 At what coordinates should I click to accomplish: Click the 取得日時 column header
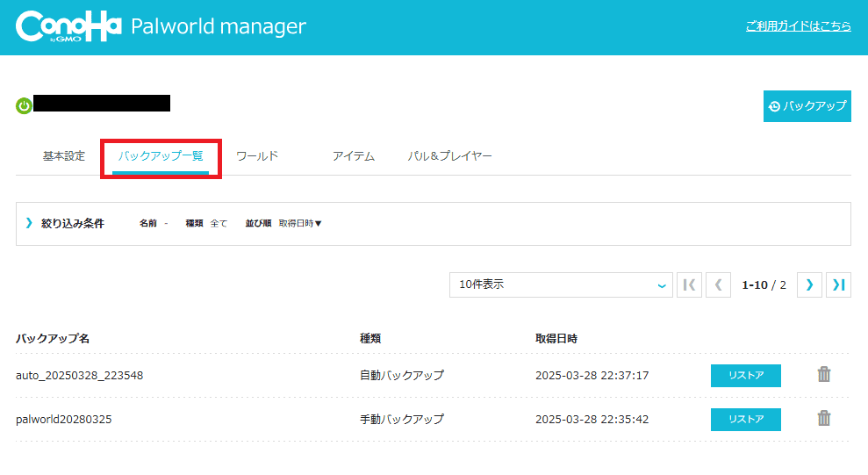[556, 338]
